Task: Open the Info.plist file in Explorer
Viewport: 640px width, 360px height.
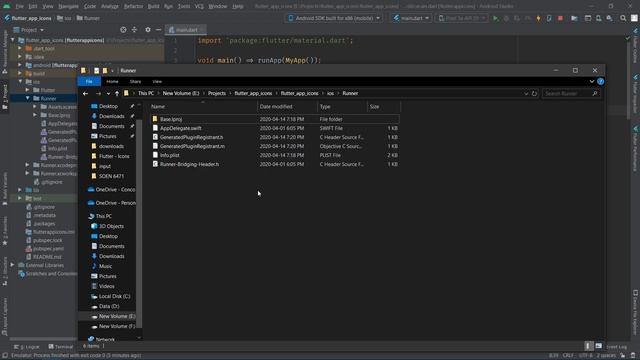Action: click(x=169, y=155)
